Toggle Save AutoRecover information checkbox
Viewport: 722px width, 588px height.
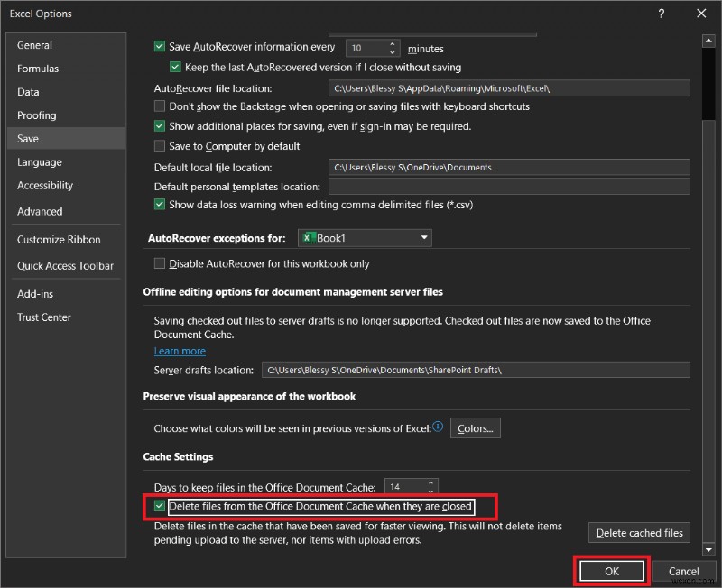(x=160, y=47)
